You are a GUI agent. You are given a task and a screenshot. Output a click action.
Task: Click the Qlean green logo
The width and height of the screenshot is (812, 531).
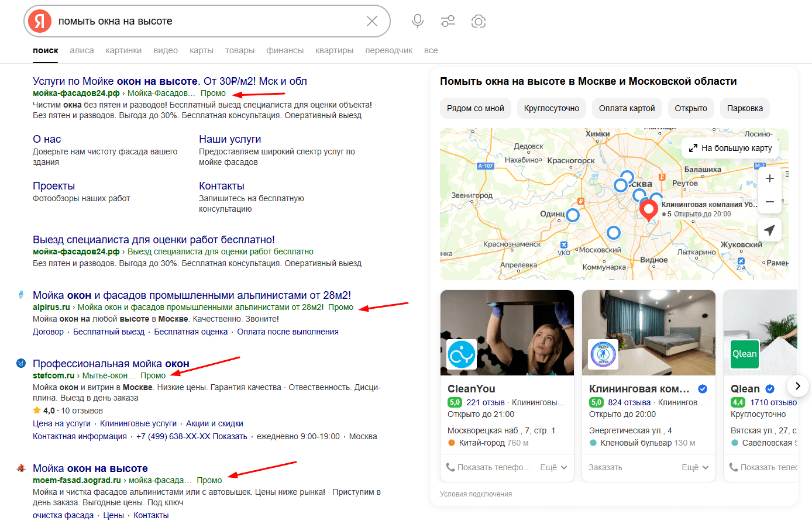click(x=745, y=354)
